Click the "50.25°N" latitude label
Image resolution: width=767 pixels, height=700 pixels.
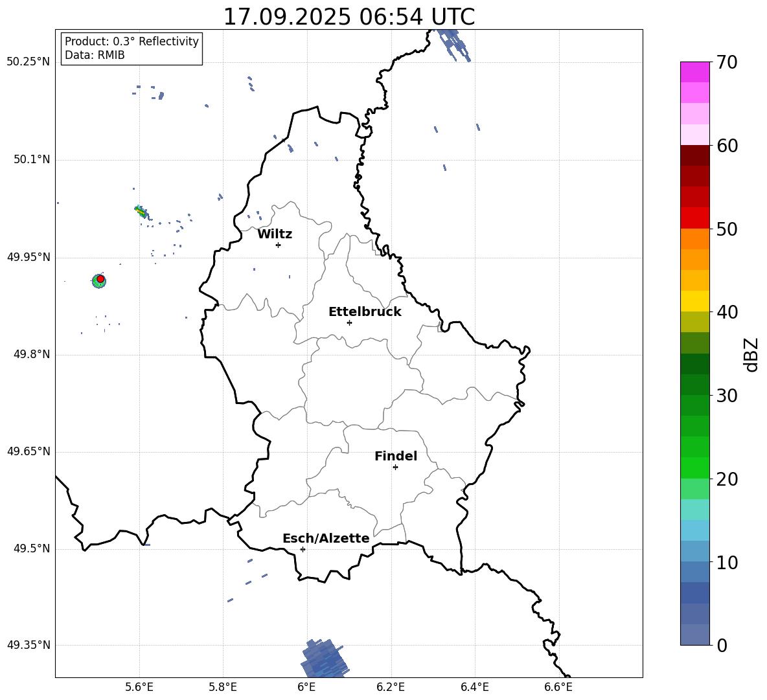pyautogui.click(x=29, y=62)
